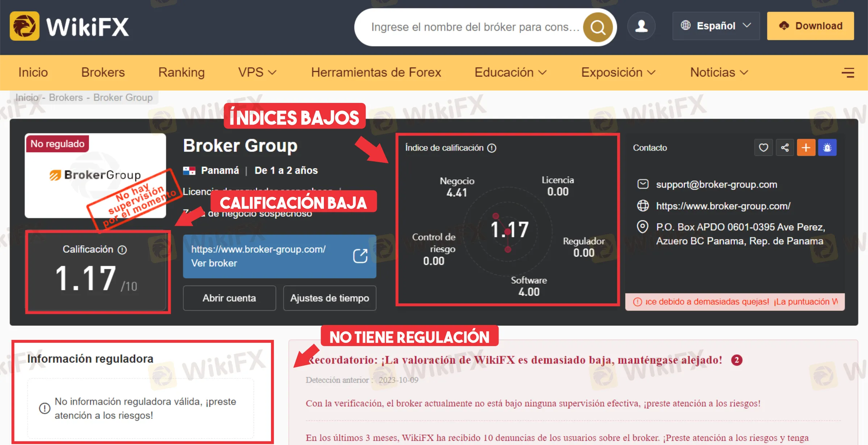868x445 pixels.
Task: Open the user account profile icon
Action: (641, 26)
